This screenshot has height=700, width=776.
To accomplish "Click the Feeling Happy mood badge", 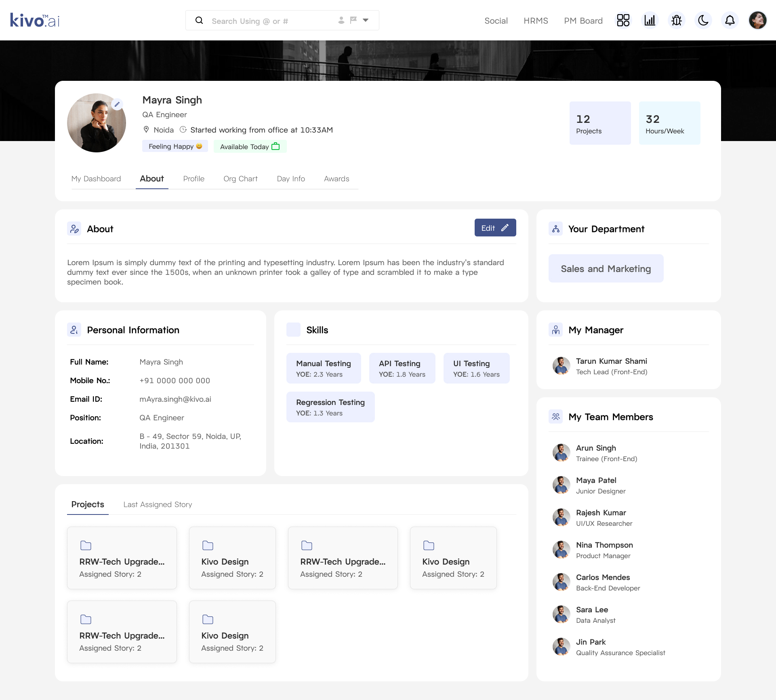I will pyautogui.click(x=175, y=146).
